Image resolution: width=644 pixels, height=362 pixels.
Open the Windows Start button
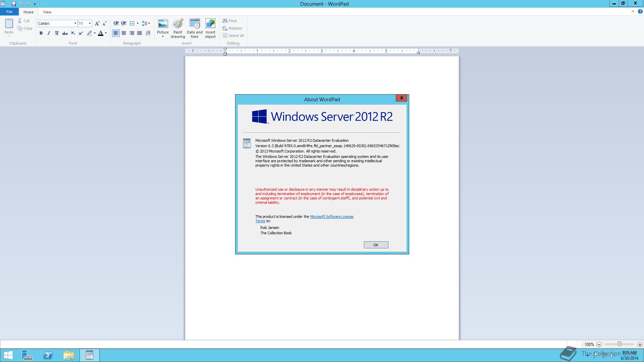pyautogui.click(x=8, y=355)
